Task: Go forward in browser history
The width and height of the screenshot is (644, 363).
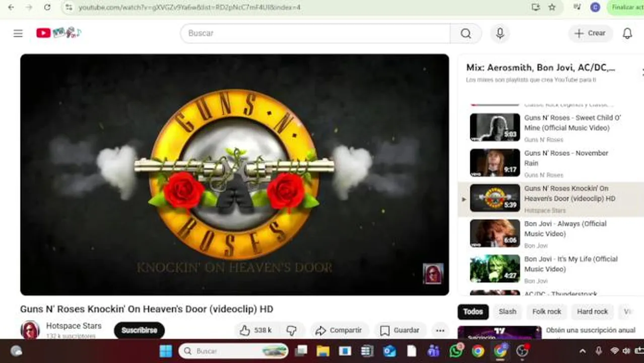Action: pyautogui.click(x=29, y=7)
